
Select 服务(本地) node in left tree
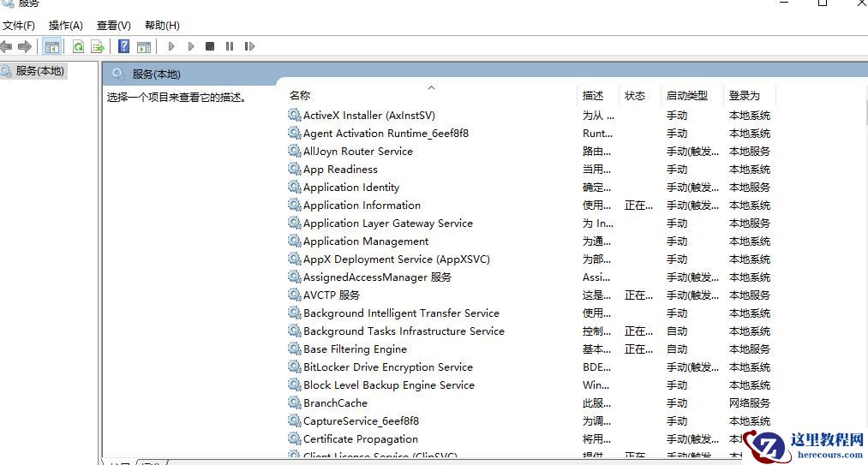[40, 71]
